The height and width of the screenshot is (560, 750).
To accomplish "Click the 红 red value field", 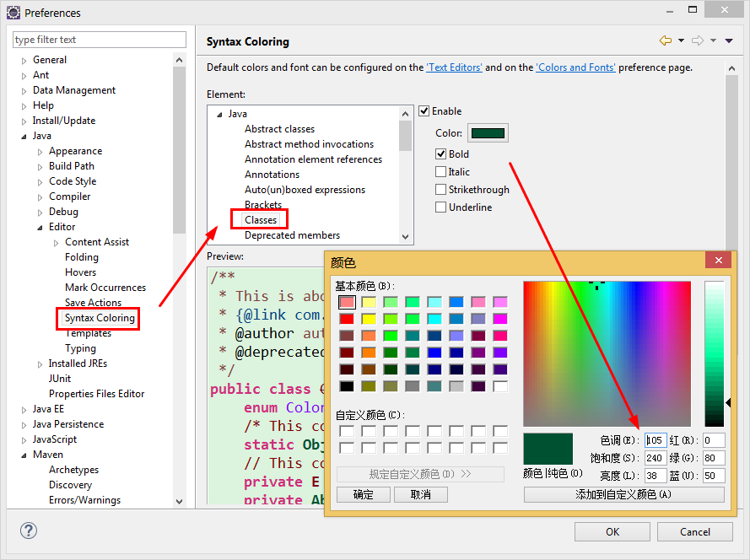I will (714, 440).
